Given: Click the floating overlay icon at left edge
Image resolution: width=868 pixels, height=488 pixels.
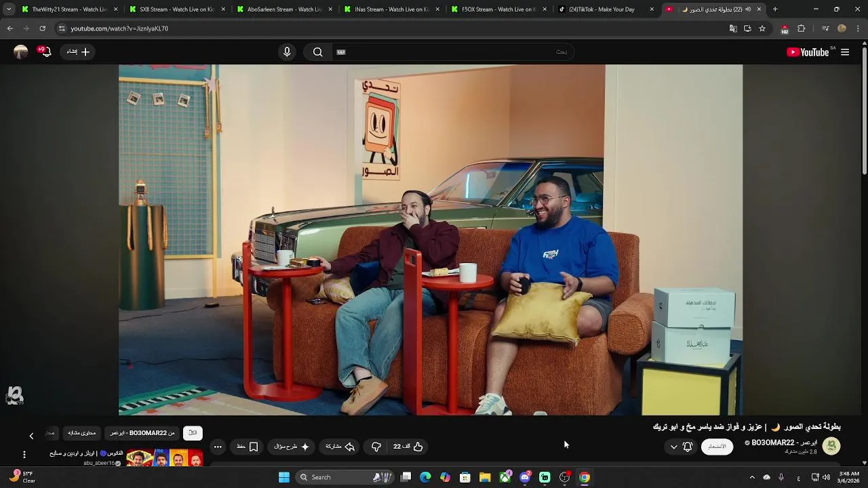Looking at the screenshot, I should click(14, 395).
